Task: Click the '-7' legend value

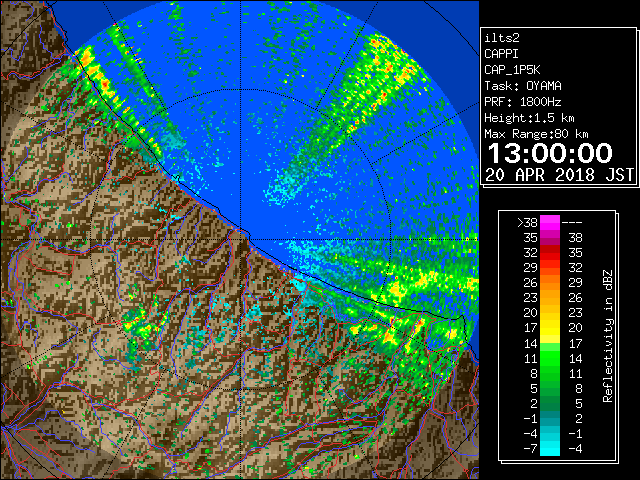Action: [x=530, y=449]
